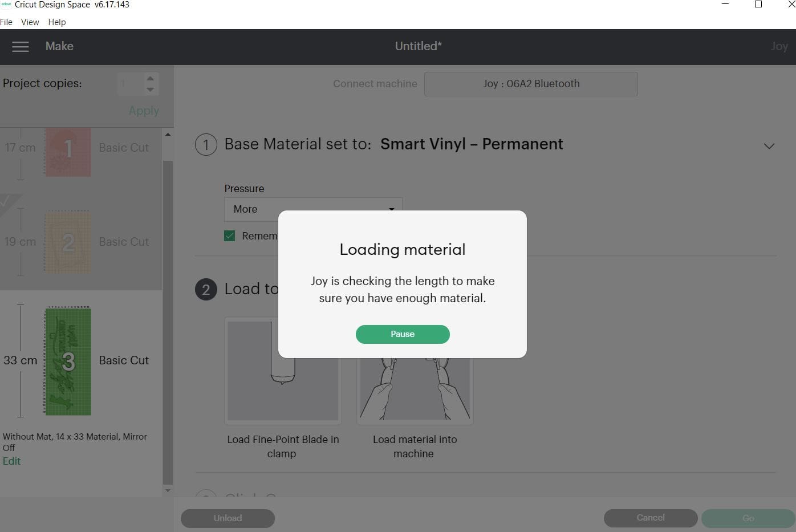Screen dimensions: 796x532
Task: Expand the Base Material chevron
Action: click(x=769, y=146)
